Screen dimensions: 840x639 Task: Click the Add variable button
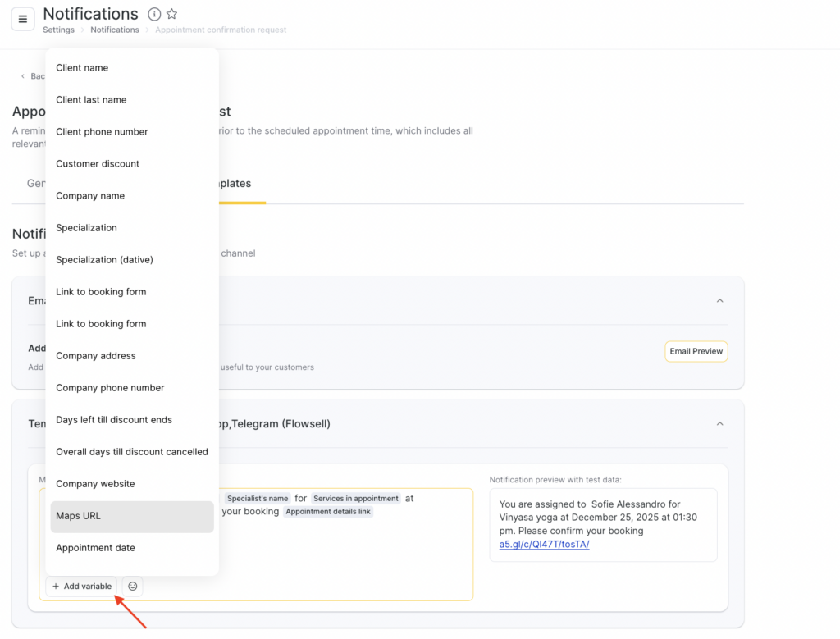81,587
